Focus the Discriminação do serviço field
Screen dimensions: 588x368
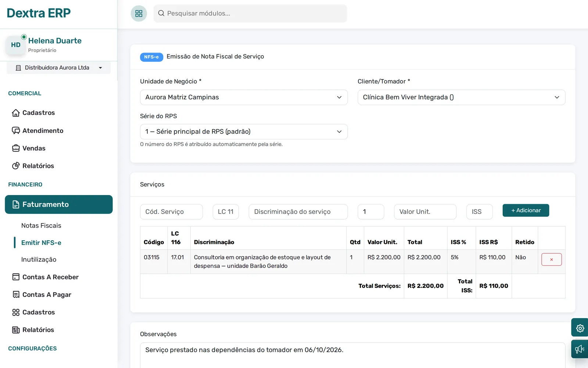click(x=298, y=212)
